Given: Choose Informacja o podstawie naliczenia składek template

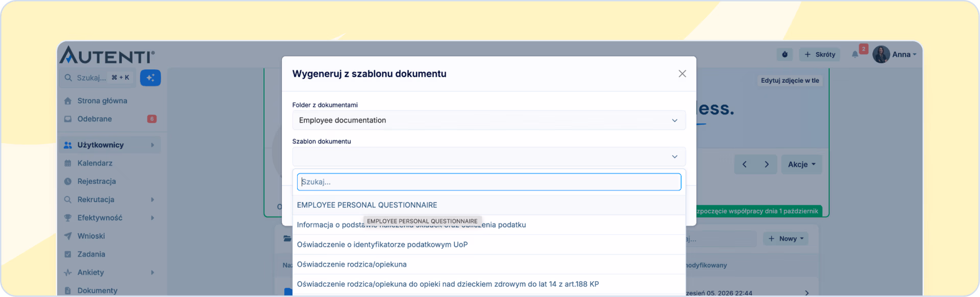Looking at the screenshot, I should pyautogui.click(x=488, y=225).
